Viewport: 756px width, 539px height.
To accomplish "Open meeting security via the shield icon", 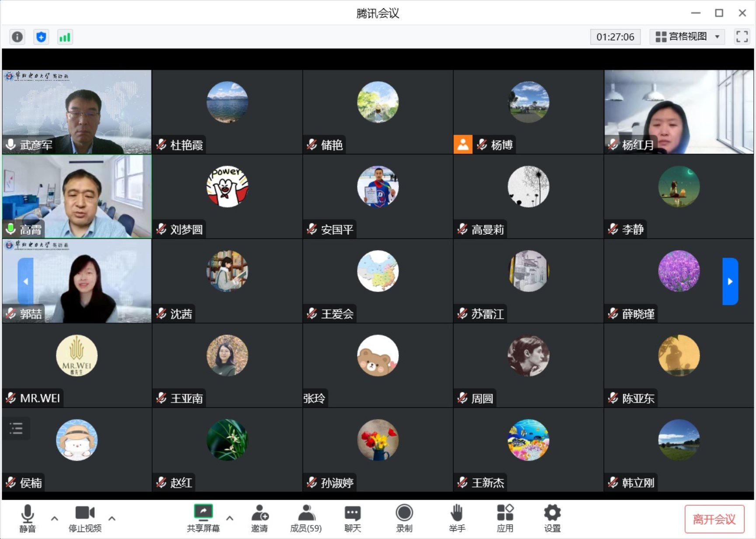I will pos(41,37).
